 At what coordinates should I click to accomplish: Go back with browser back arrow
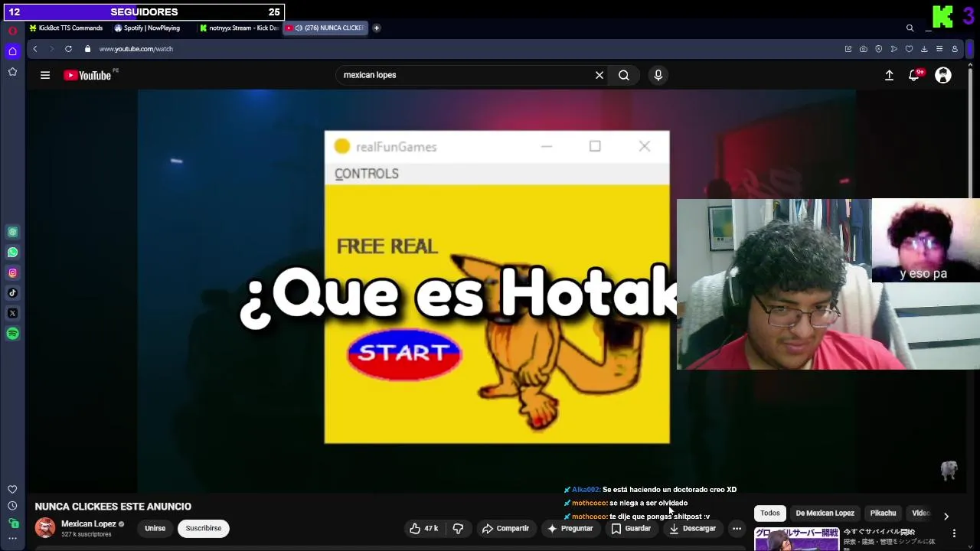point(34,49)
